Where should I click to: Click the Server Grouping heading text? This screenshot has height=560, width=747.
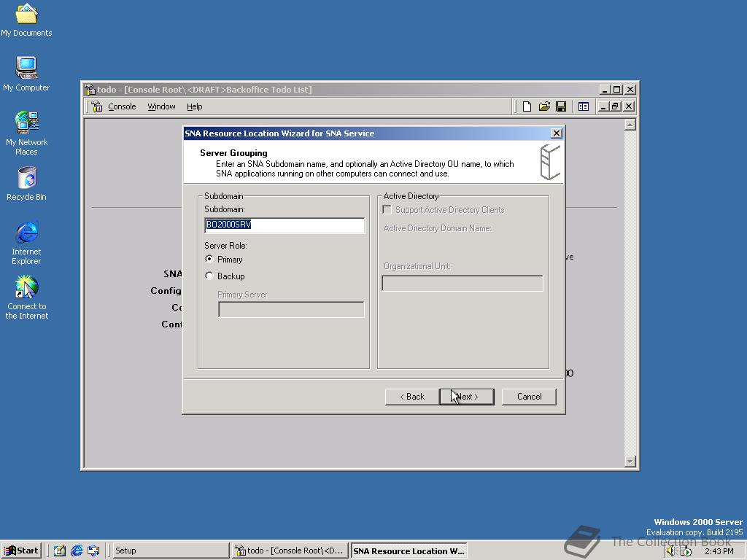click(x=233, y=153)
